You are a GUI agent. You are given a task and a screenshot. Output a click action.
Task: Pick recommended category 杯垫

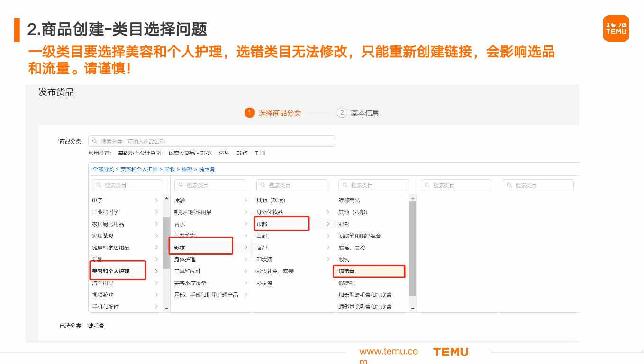(x=224, y=153)
